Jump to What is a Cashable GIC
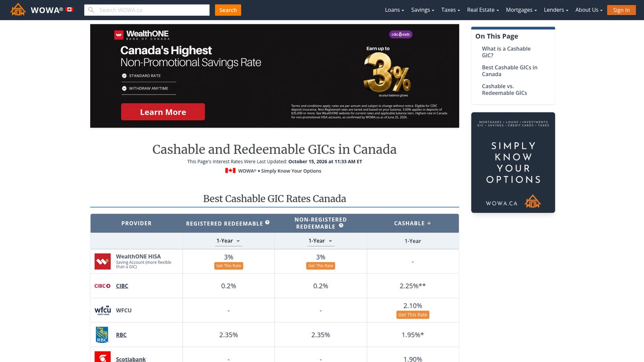Image resolution: width=644 pixels, height=362 pixels. pyautogui.click(x=506, y=52)
